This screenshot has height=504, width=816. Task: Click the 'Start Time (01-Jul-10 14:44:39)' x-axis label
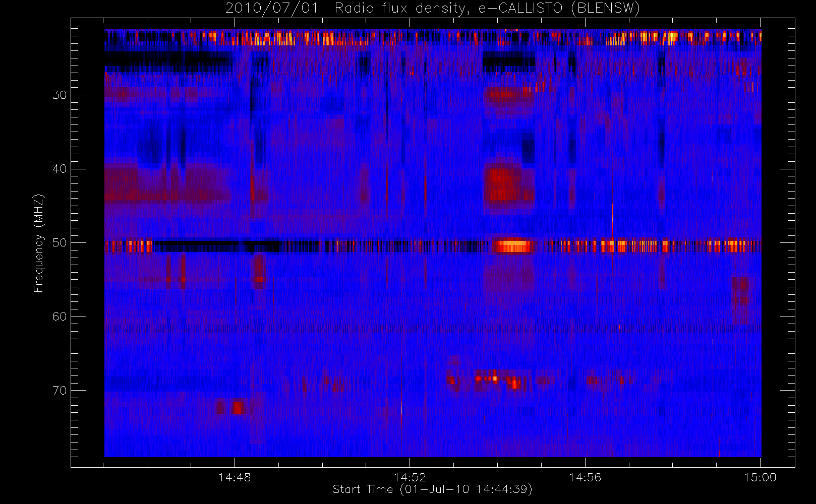click(432, 489)
